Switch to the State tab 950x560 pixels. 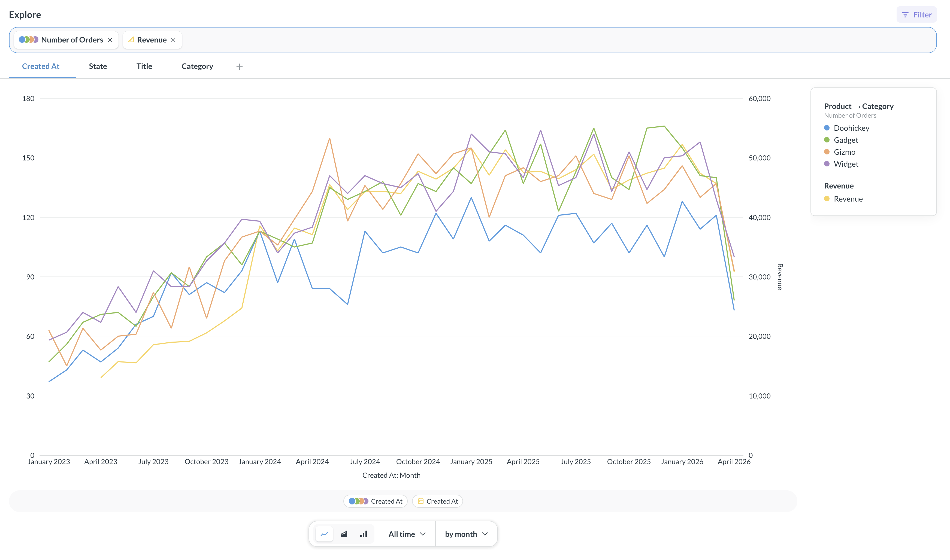click(x=98, y=66)
